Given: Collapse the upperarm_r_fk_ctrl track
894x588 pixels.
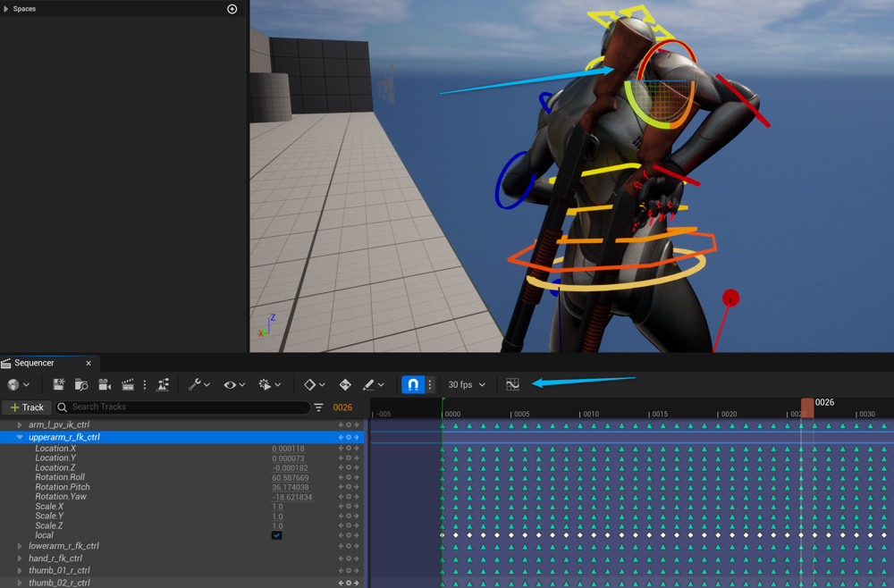Looking at the screenshot, I should 20,437.
